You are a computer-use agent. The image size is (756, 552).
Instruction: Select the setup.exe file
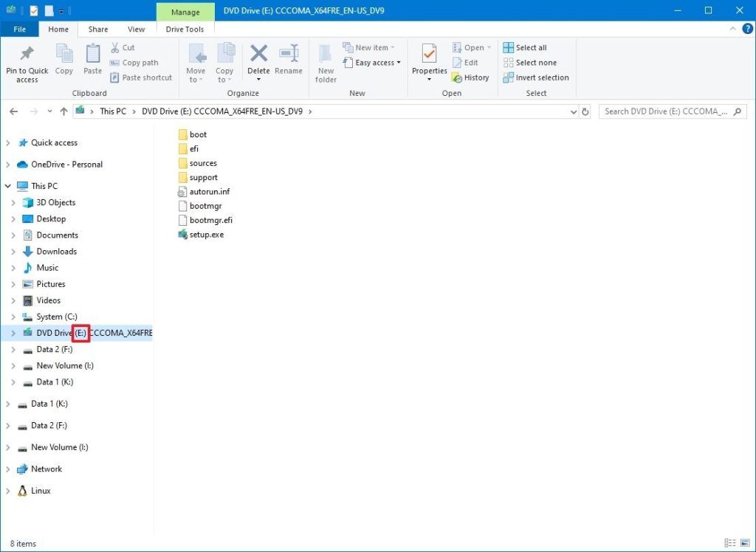tap(201, 234)
